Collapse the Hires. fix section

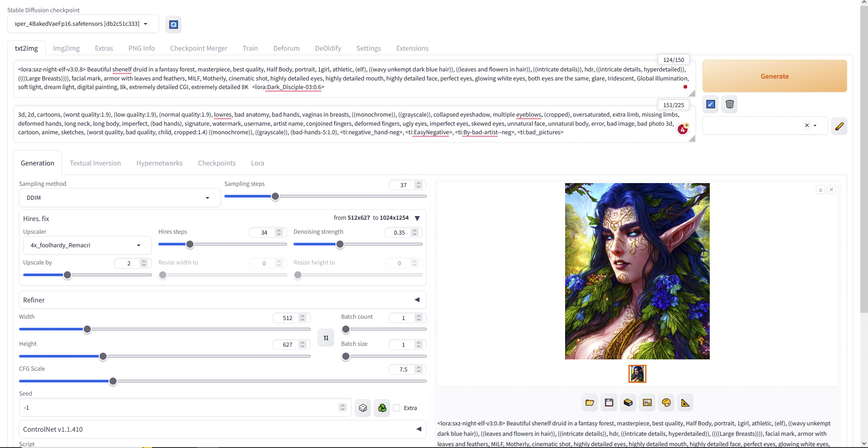pyautogui.click(x=417, y=218)
